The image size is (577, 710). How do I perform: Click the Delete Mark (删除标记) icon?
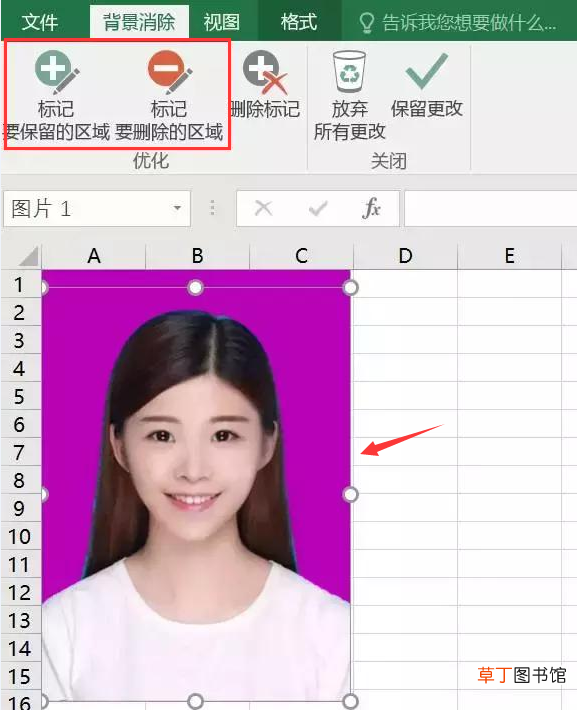click(265, 85)
